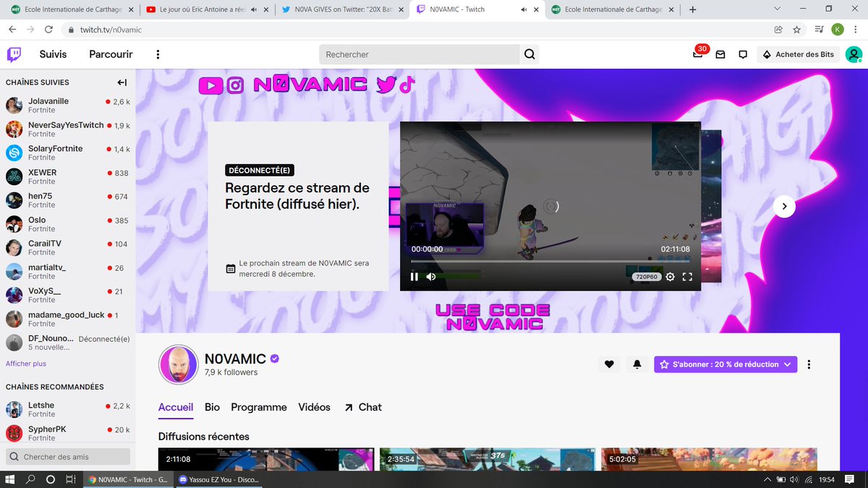Image resolution: width=868 pixels, height=488 pixels.
Task: Reload the page in Chrome toolbar
Action: click(48, 30)
